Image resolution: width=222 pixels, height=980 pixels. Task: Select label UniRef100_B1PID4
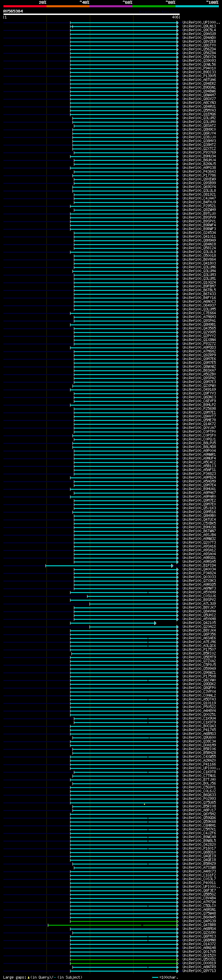[199, 565]
